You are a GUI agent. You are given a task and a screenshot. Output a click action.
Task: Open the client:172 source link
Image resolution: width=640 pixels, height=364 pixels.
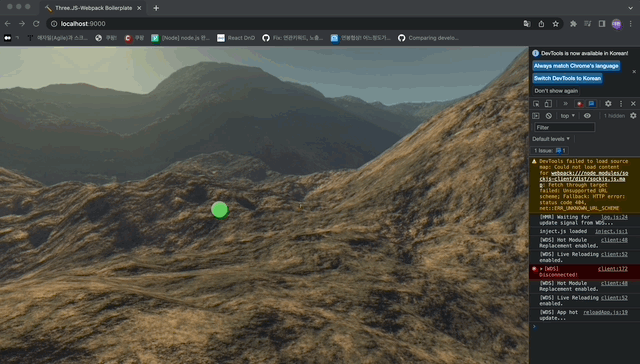coord(613,269)
